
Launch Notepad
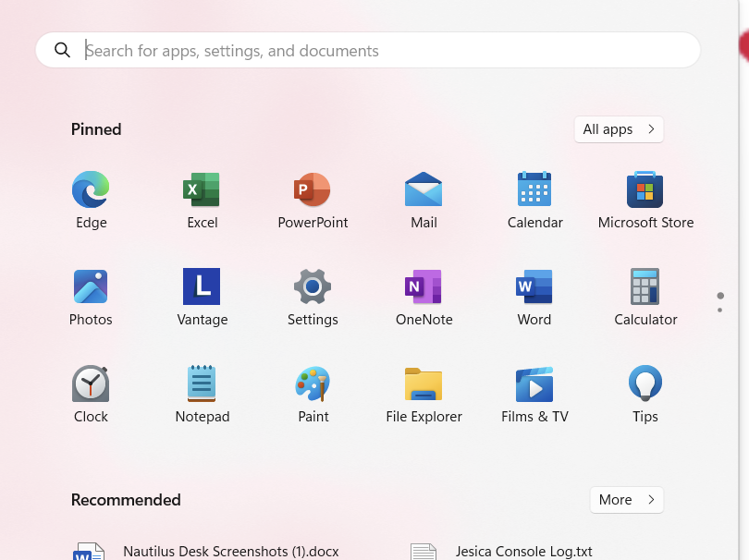[203, 395]
